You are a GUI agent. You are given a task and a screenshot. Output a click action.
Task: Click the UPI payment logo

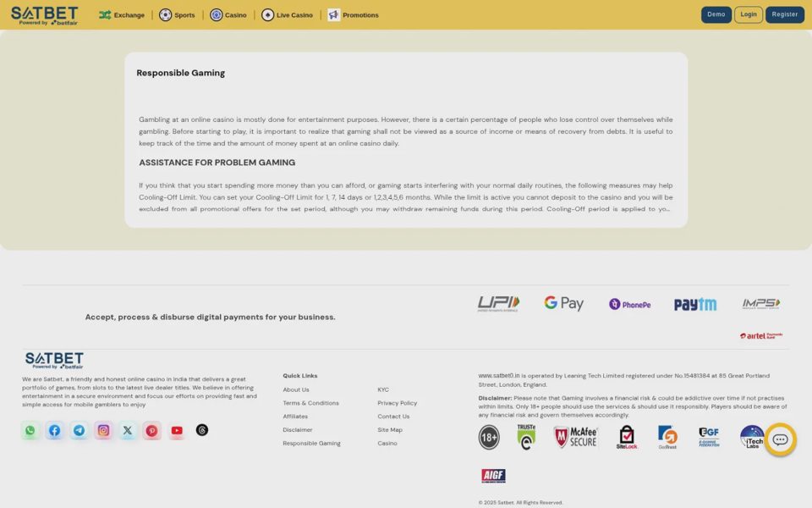[498, 303]
